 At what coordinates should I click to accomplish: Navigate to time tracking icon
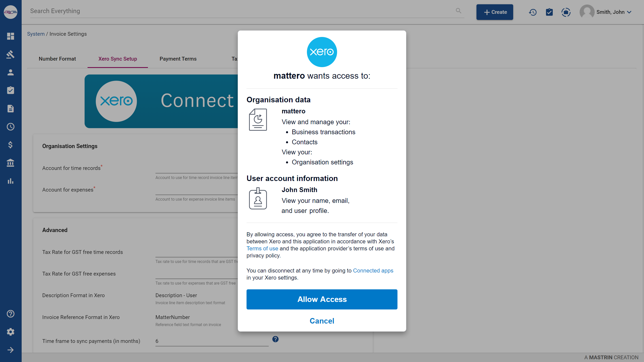11,127
